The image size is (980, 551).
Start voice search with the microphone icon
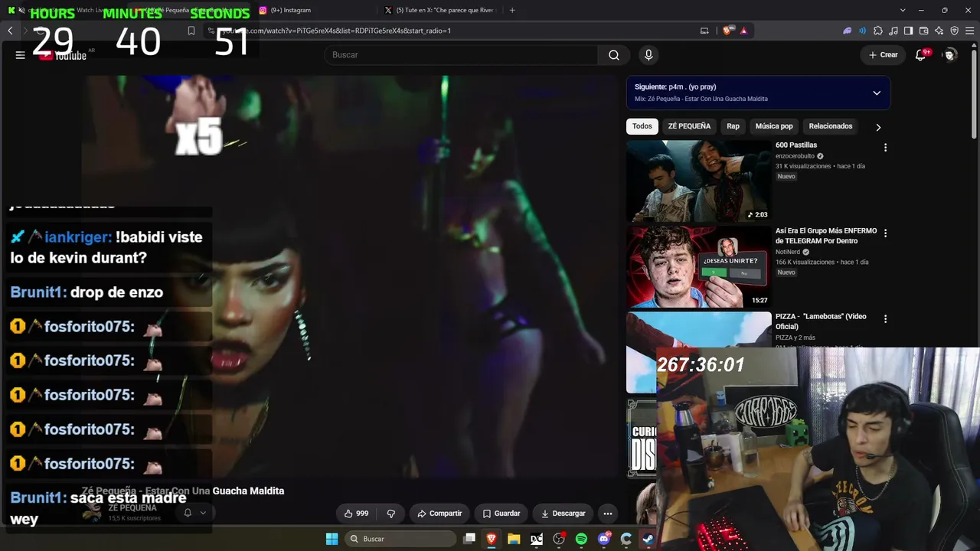648,55
